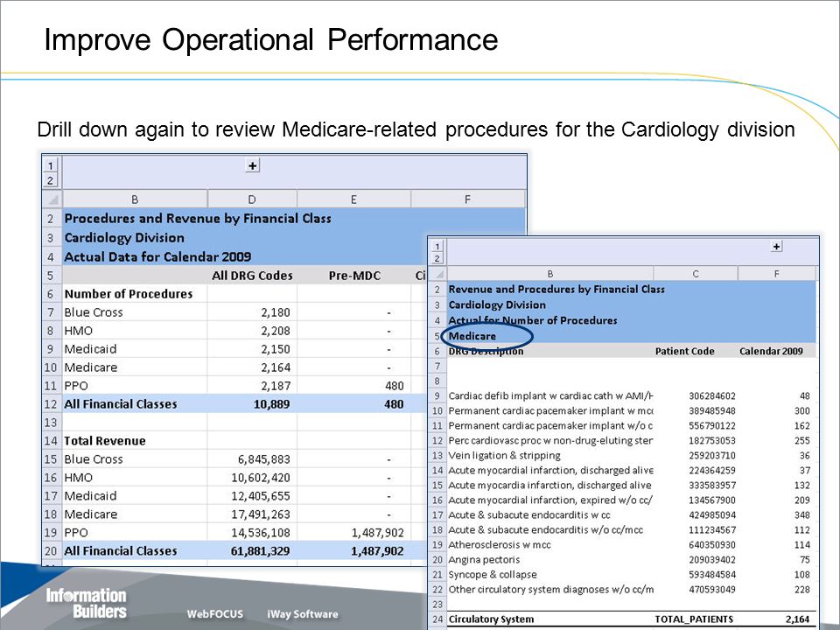Click select-all corner in left spreadsheet
This screenshot has width=840, height=630.
click(x=52, y=199)
